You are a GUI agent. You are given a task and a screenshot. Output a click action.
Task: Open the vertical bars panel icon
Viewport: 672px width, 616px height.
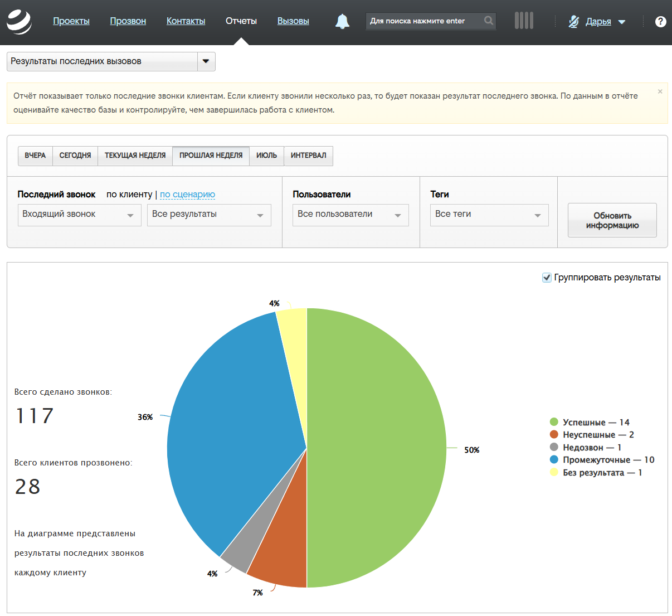point(523,21)
